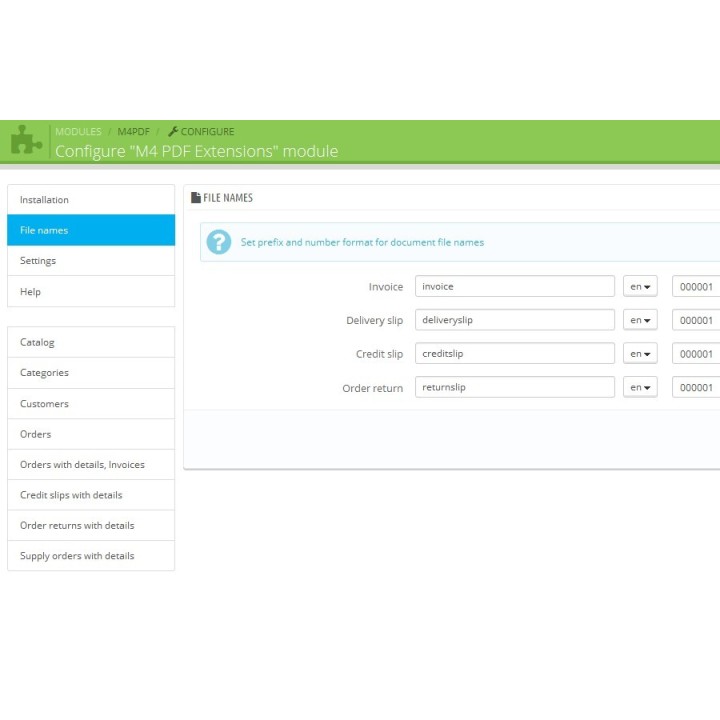Click the 'Invoice' field label
This screenshot has height=720, width=720.
pos(386,287)
